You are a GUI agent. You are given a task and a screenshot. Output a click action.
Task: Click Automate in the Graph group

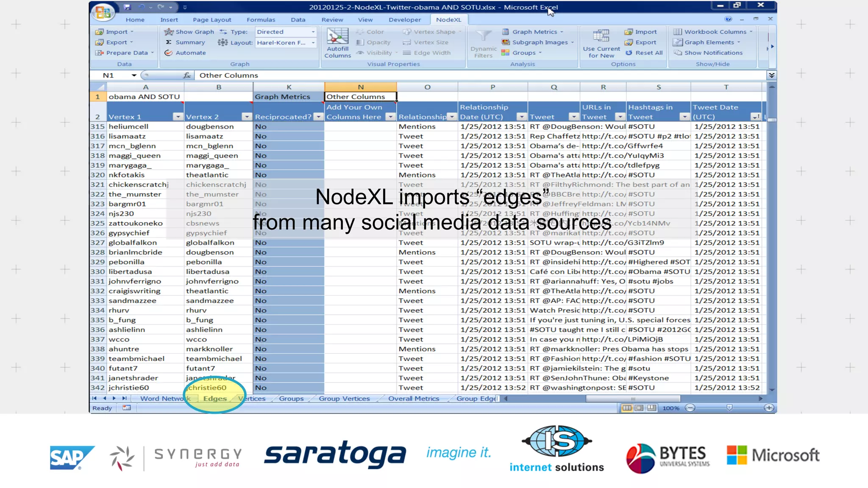185,53
